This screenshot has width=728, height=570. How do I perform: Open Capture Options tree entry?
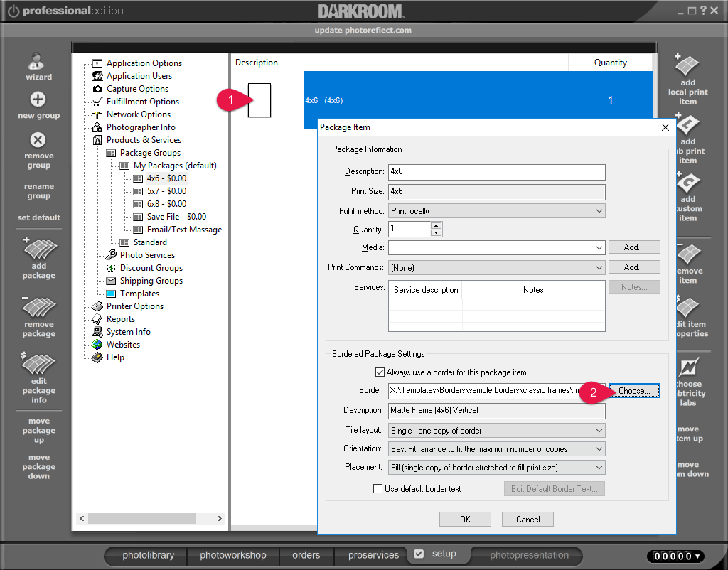(137, 89)
